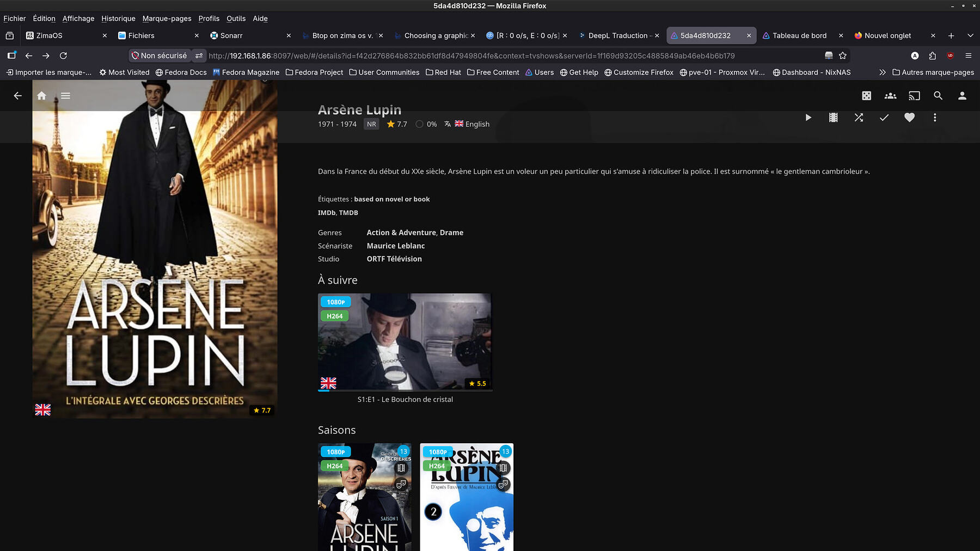Open the ORTF Télévision studio link

tap(394, 259)
